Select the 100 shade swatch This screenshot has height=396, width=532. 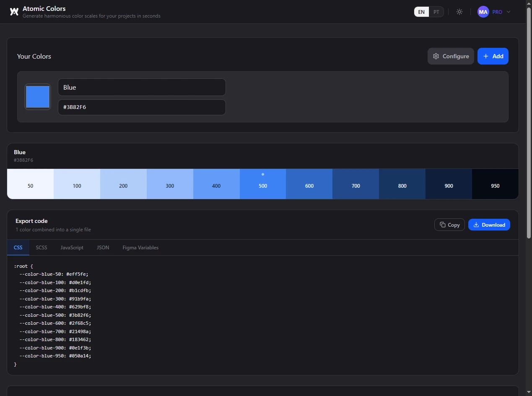[77, 184]
